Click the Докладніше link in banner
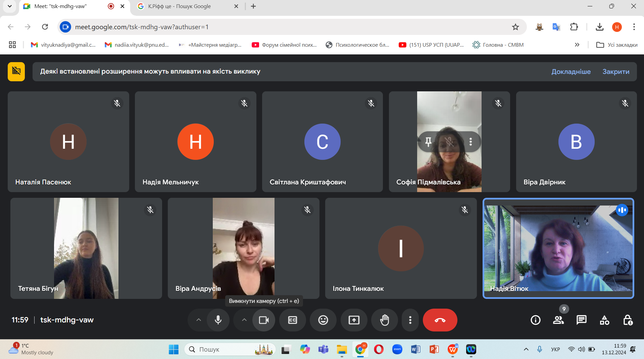644x359 pixels. (571, 72)
